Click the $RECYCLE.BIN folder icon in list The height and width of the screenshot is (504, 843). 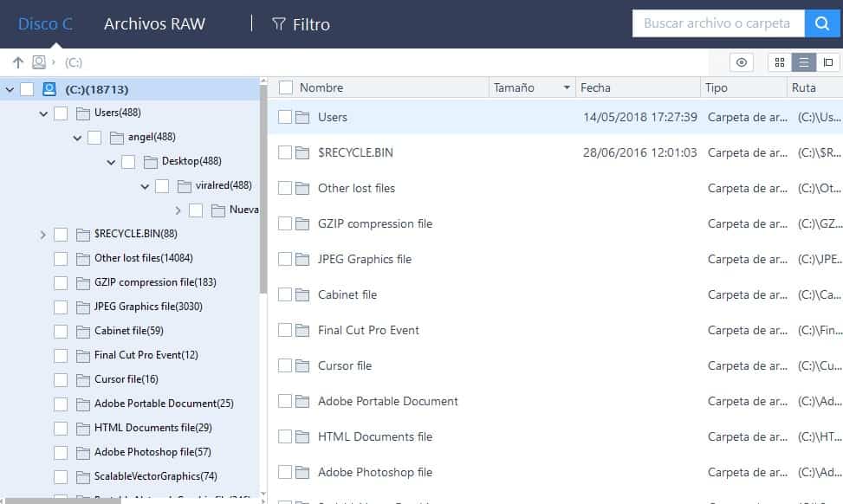tap(302, 152)
